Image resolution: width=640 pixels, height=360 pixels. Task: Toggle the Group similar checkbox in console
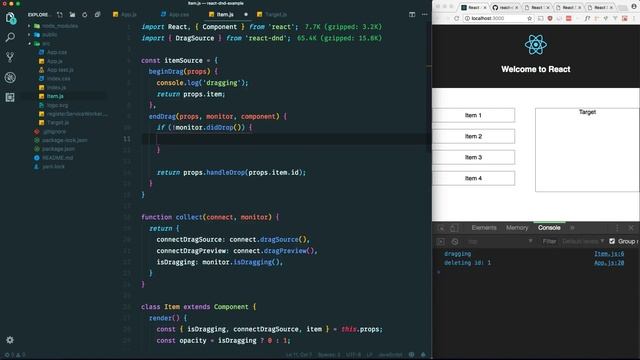pos(612,241)
